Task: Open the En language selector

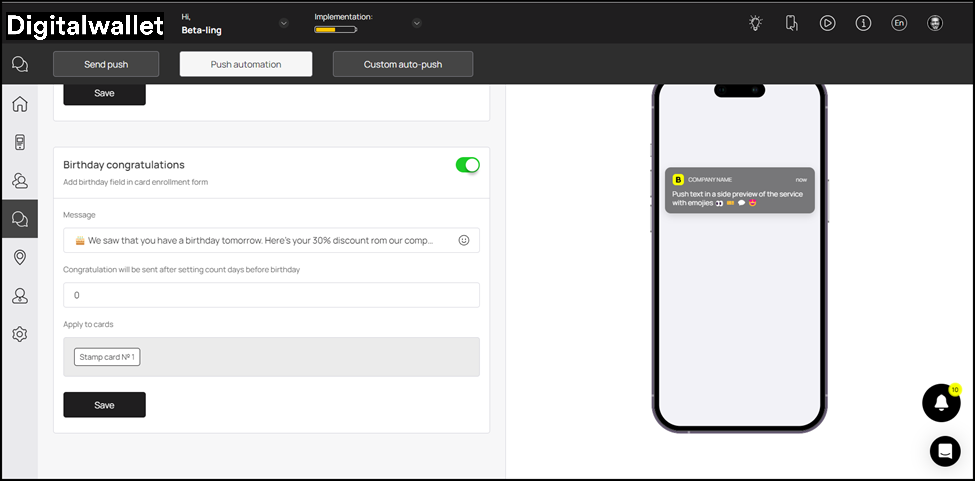Action: click(899, 23)
